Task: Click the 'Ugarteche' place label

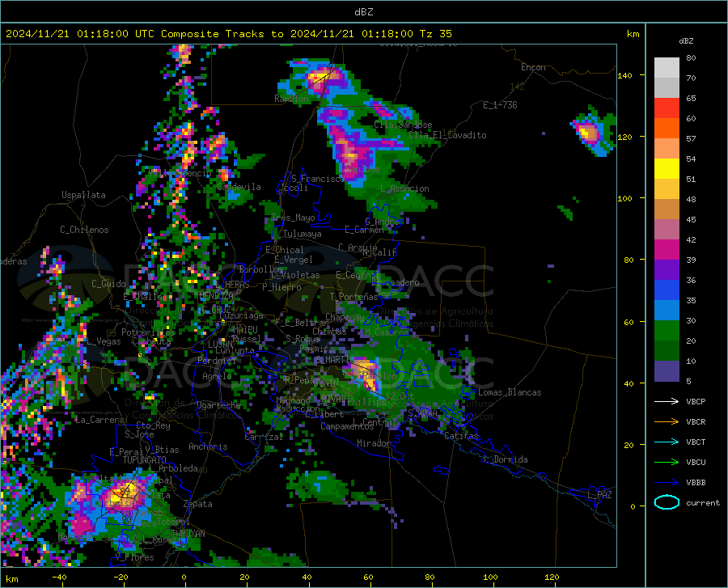Action: (x=218, y=405)
